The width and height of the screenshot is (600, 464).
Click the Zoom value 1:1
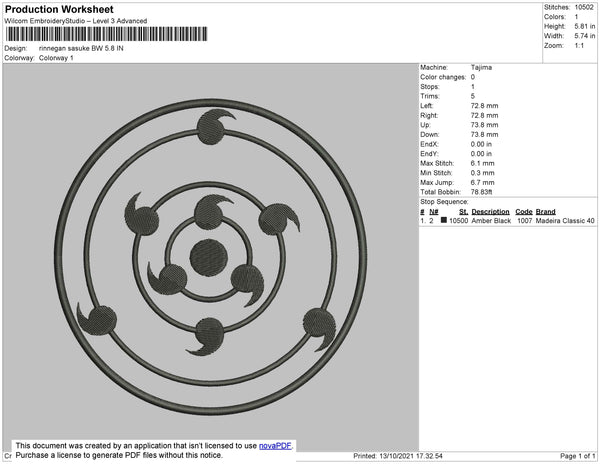pyautogui.click(x=579, y=46)
